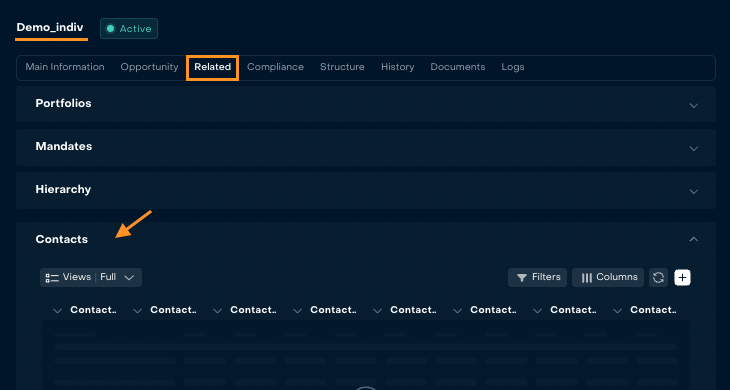
Task: Switch to the Documents tab
Action: [458, 67]
